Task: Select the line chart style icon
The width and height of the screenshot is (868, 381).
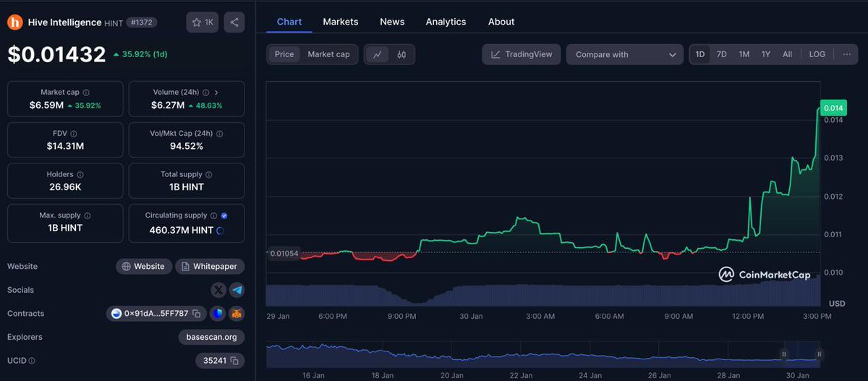Action: click(x=378, y=54)
